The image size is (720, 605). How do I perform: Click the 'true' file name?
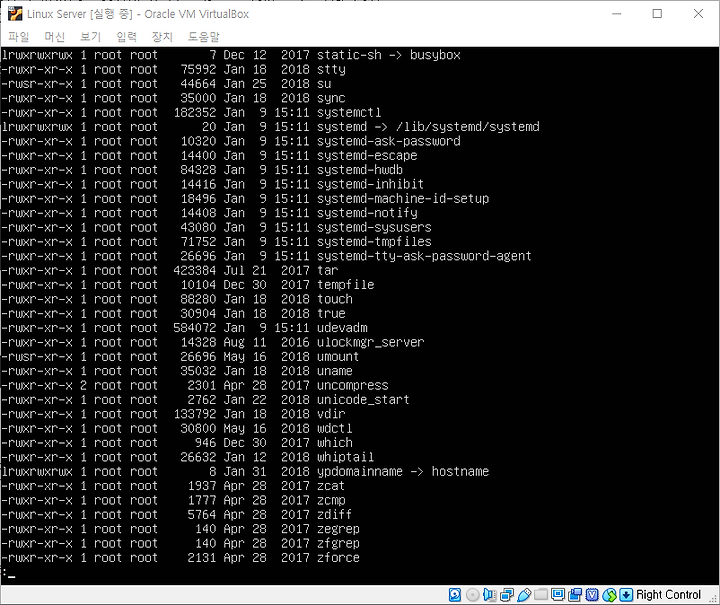click(x=331, y=314)
